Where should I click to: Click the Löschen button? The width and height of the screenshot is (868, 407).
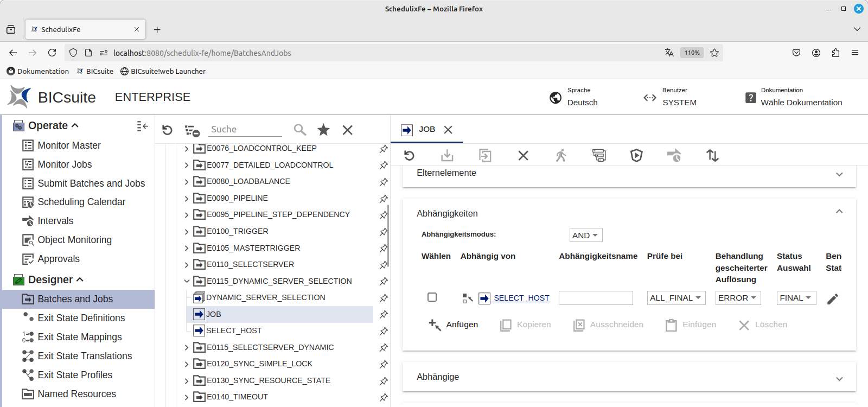tap(762, 325)
